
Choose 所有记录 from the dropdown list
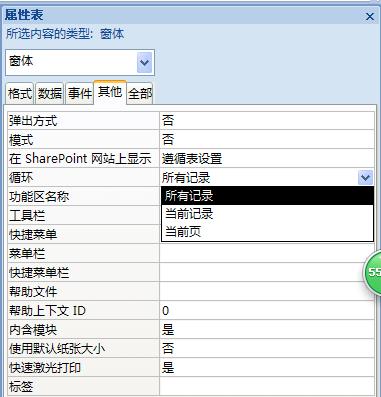(267, 196)
